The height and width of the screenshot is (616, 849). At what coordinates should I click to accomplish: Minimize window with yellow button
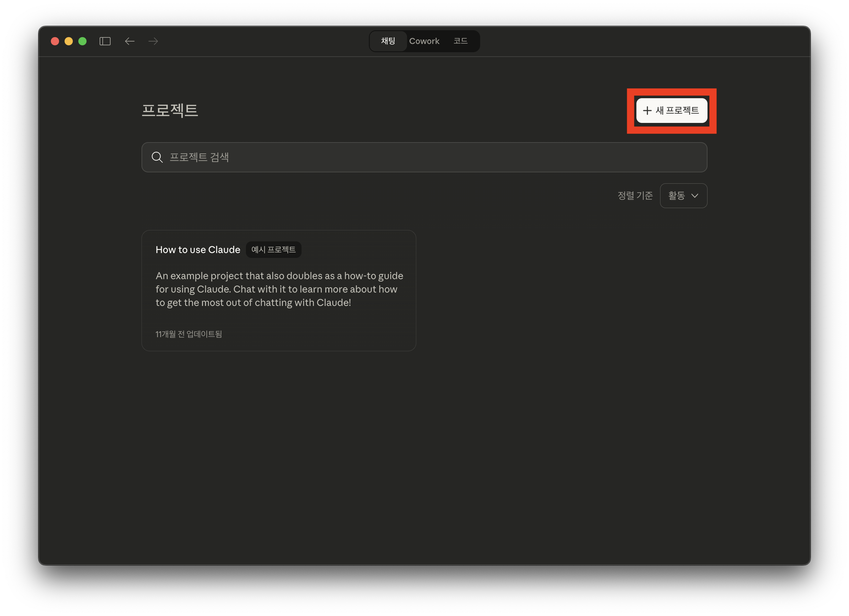(x=69, y=41)
